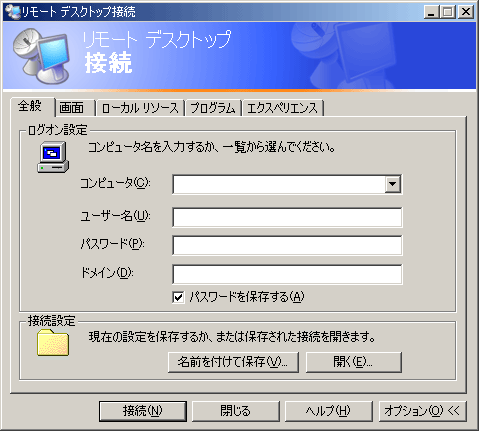The width and height of the screenshot is (479, 431).
Task: Open the ローカル リソース tab
Action: [x=140, y=108]
